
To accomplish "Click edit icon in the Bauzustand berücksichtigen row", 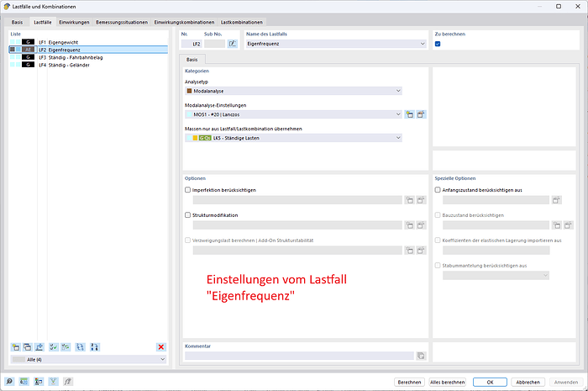I will click(568, 225).
